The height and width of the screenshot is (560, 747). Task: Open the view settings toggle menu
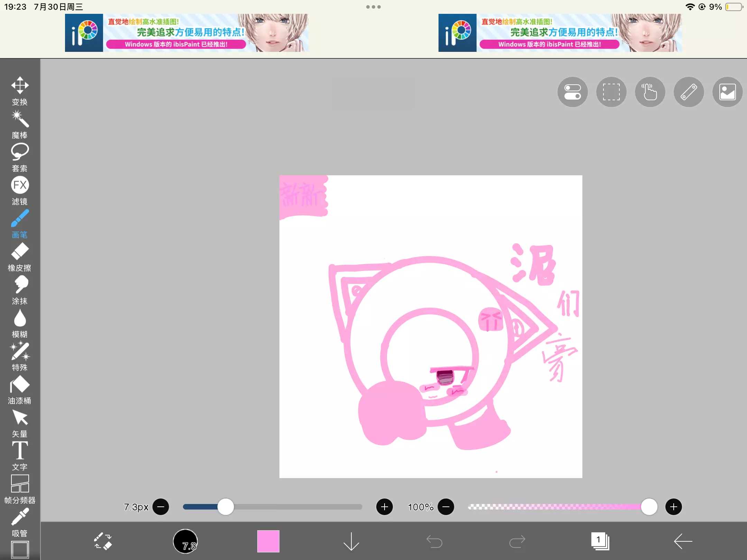572,92
